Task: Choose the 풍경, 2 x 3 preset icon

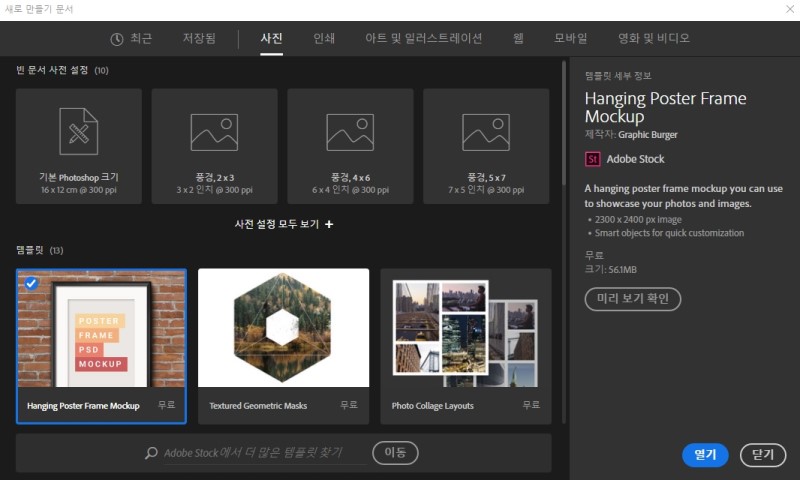Action: (x=214, y=132)
